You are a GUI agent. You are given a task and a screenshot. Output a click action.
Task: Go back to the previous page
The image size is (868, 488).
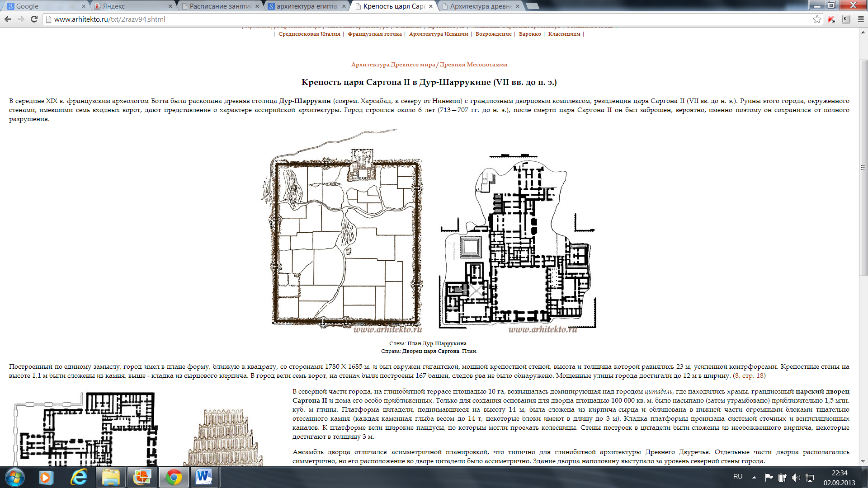(x=8, y=19)
